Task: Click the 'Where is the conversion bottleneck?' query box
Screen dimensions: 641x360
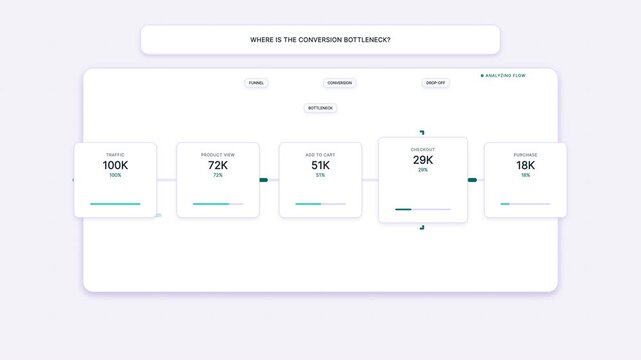Action: pyautogui.click(x=320, y=40)
